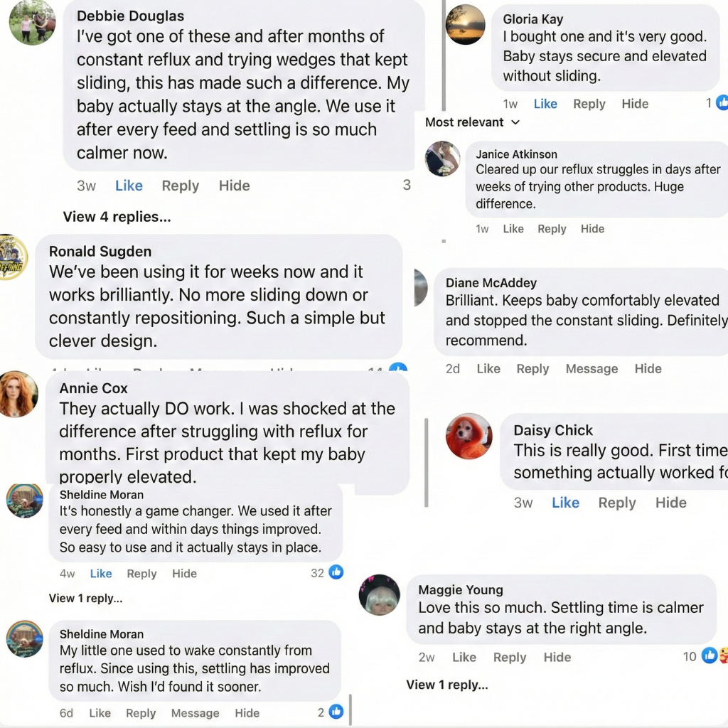Image resolution: width=728 pixels, height=728 pixels.
Task: Open the Most relevant sort dropdown
Action: [473, 122]
